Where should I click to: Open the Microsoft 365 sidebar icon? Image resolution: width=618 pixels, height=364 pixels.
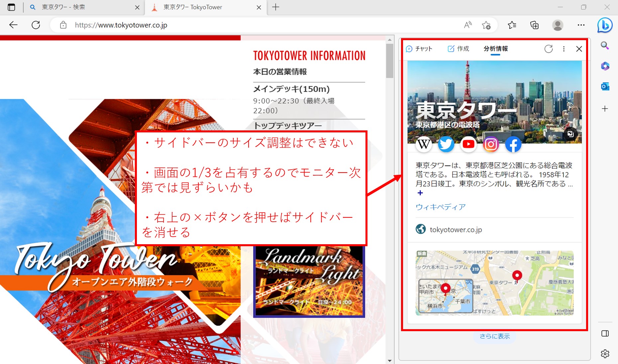pyautogui.click(x=605, y=66)
